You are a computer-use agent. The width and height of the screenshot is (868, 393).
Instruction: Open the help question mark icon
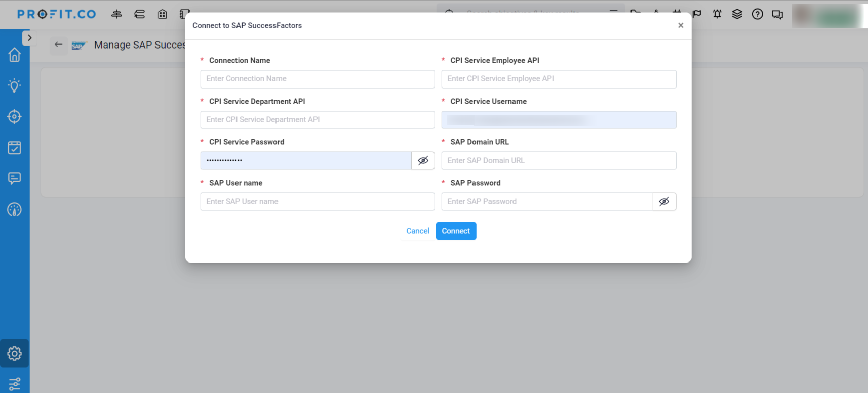click(757, 14)
